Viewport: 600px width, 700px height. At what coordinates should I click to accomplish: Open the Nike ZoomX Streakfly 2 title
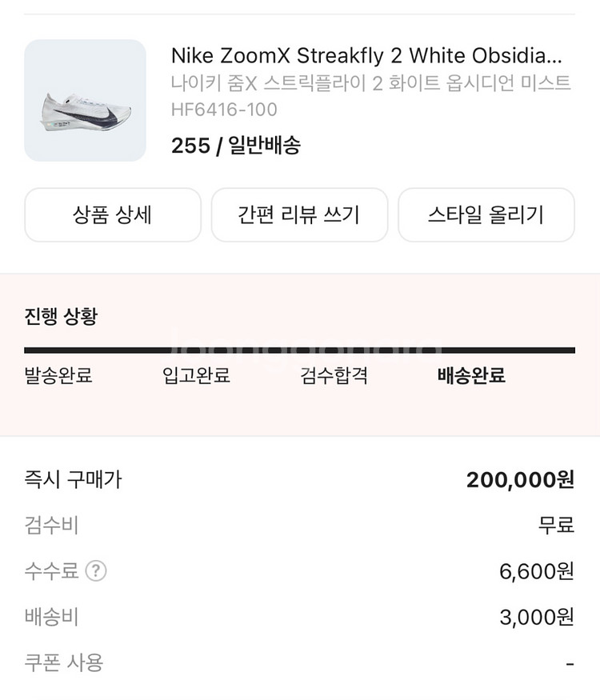click(x=366, y=56)
